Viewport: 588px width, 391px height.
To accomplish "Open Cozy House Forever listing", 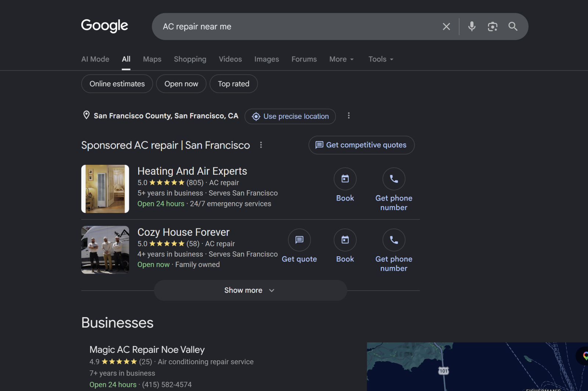I will (x=183, y=232).
